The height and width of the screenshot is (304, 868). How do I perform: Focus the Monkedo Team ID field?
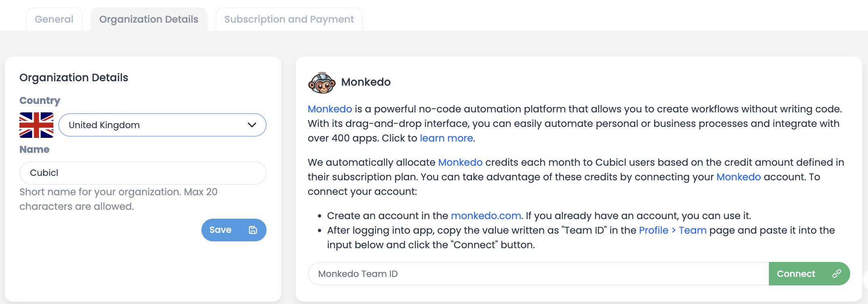coord(538,274)
